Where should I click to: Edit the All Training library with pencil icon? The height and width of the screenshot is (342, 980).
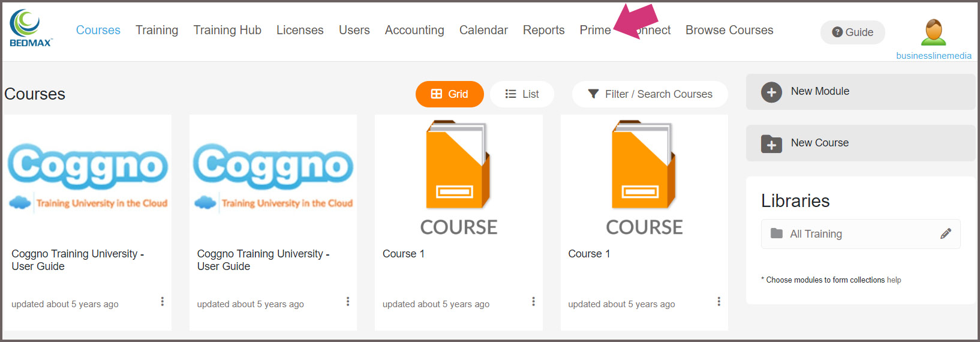tap(945, 234)
